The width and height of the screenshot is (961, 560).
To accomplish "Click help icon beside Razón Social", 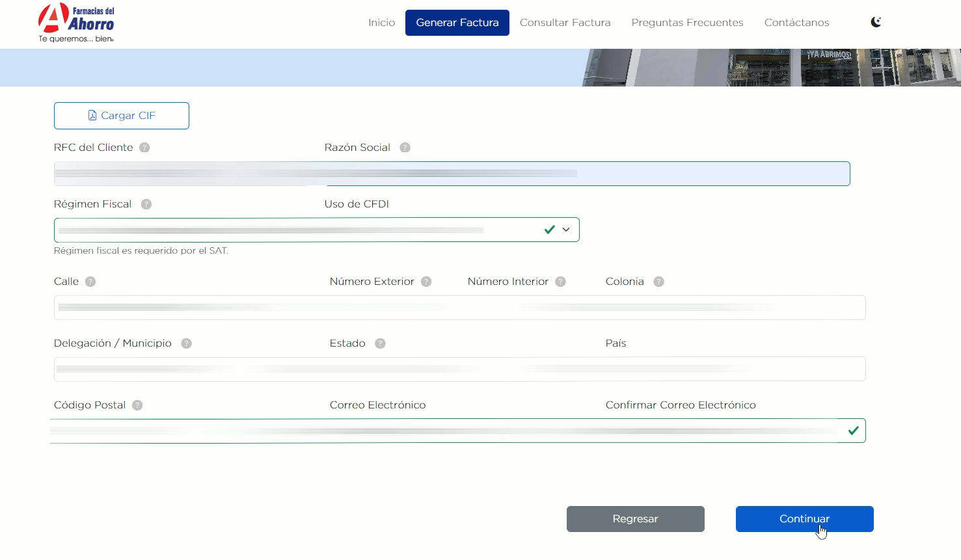I will click(405, 148).
